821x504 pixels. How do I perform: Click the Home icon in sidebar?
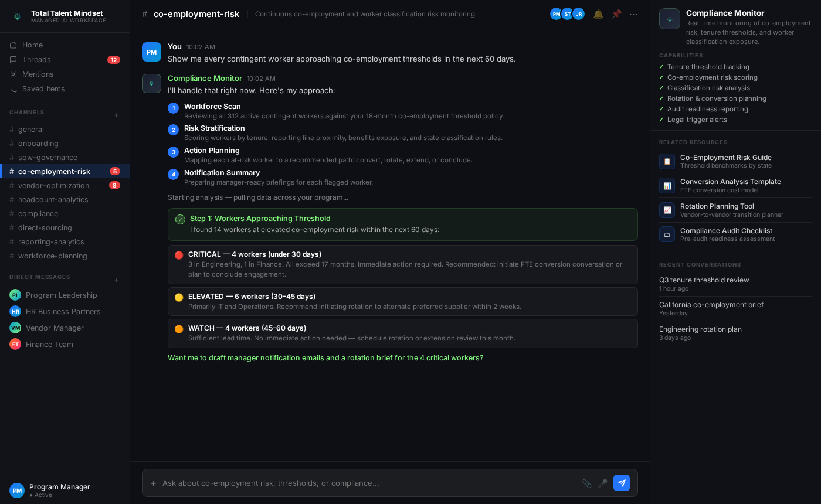pos(13,45)
